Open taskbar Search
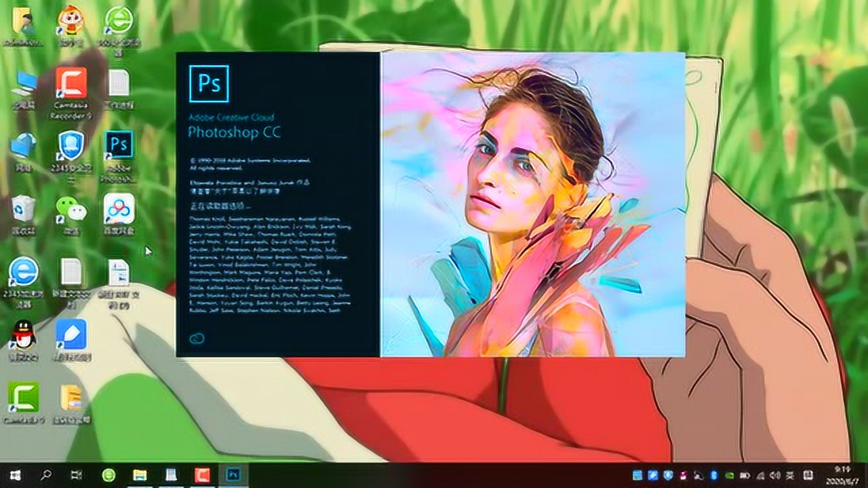Viewport: 868px width, 488px height. tap(45, 475)
